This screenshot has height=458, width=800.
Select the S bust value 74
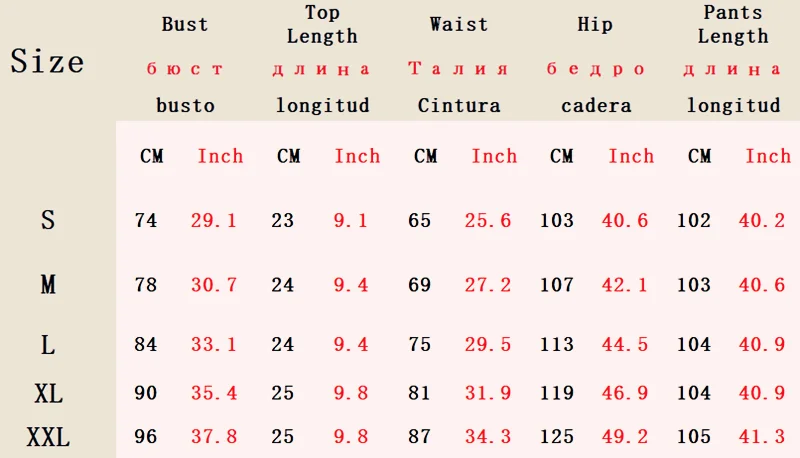click(145, 220)
